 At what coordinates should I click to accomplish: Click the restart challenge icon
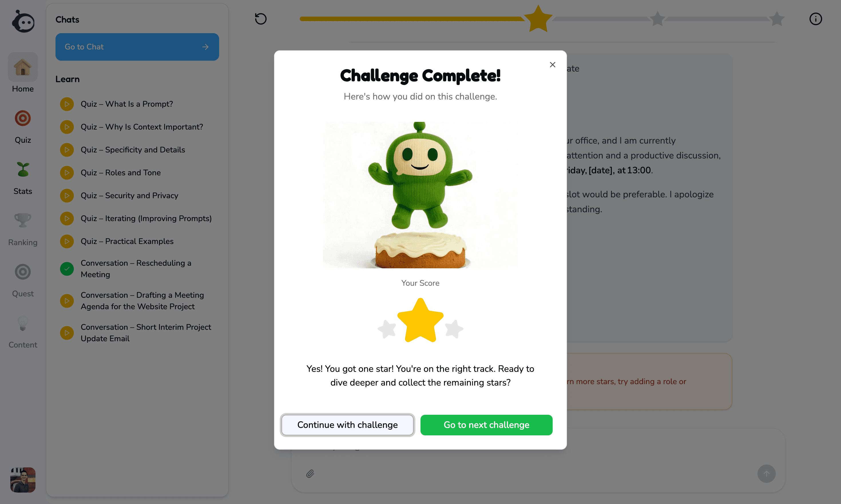pyautogui.click(x=261, y=19)
